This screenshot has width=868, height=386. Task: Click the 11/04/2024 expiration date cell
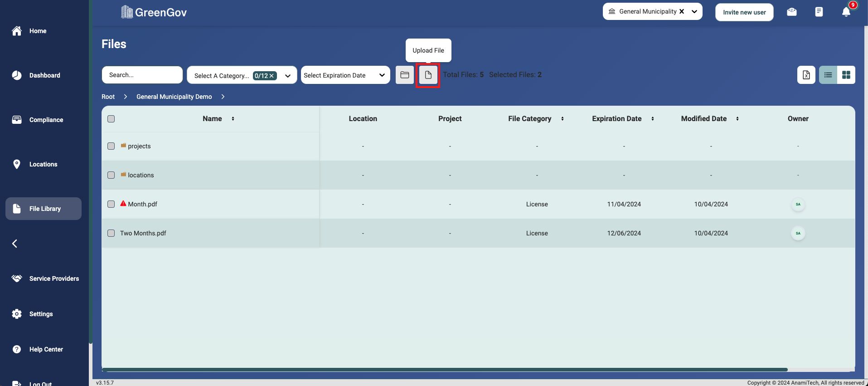[624, 204]
